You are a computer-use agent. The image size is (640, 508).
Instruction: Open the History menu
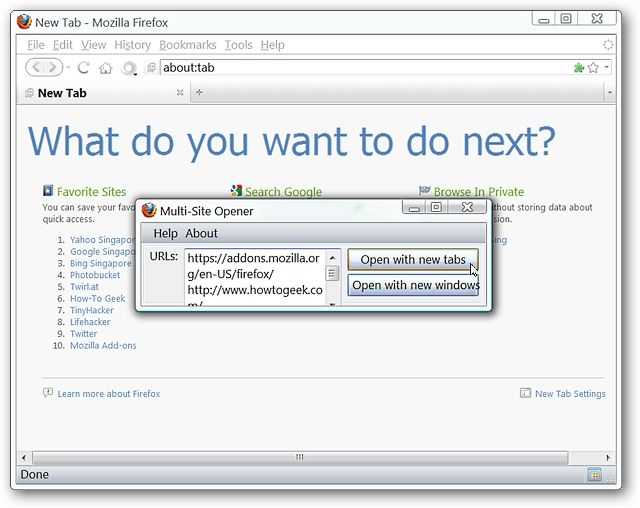[133, 45]
